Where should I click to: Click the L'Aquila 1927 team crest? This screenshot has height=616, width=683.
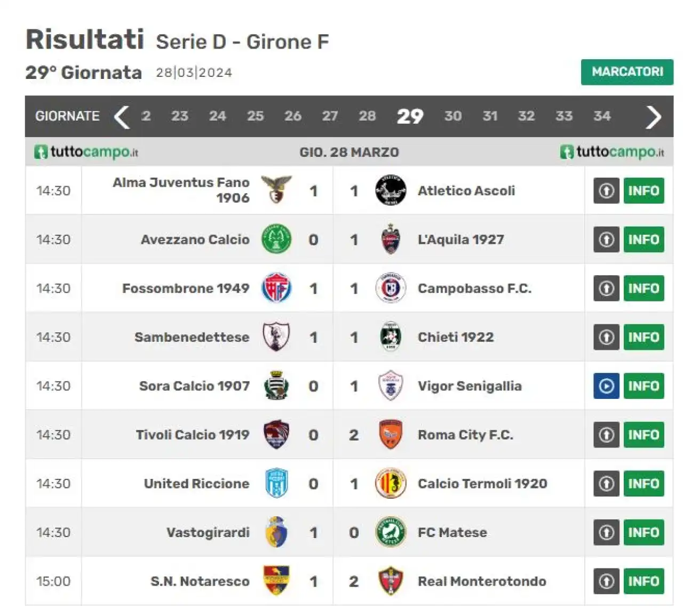coord(391,239)
